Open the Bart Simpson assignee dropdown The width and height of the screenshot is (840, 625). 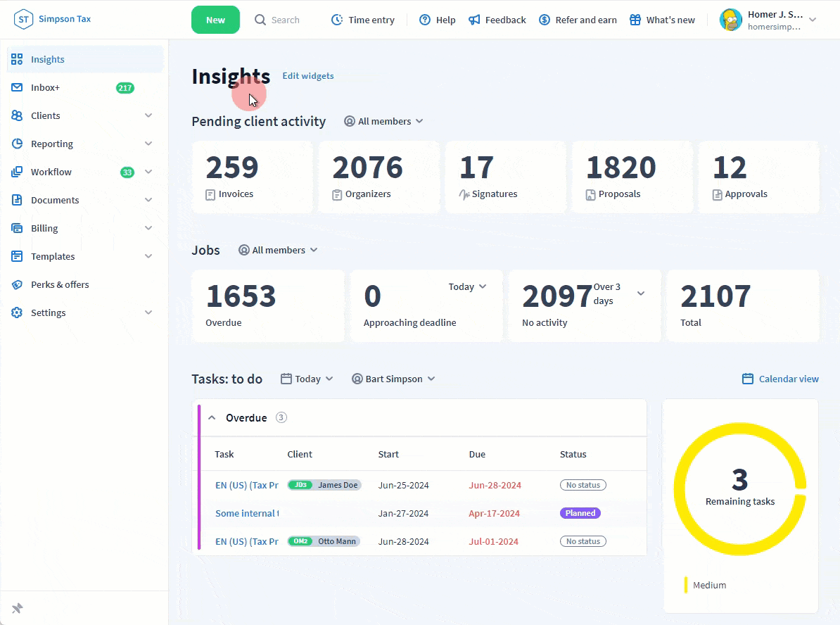[x=393, y=379]
